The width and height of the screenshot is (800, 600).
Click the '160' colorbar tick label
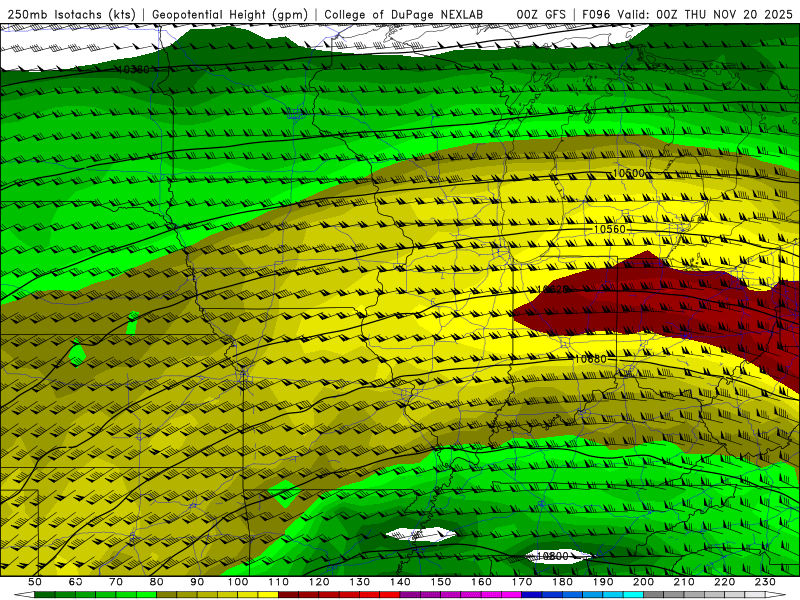pyautogui.click(x=481, y=582)
